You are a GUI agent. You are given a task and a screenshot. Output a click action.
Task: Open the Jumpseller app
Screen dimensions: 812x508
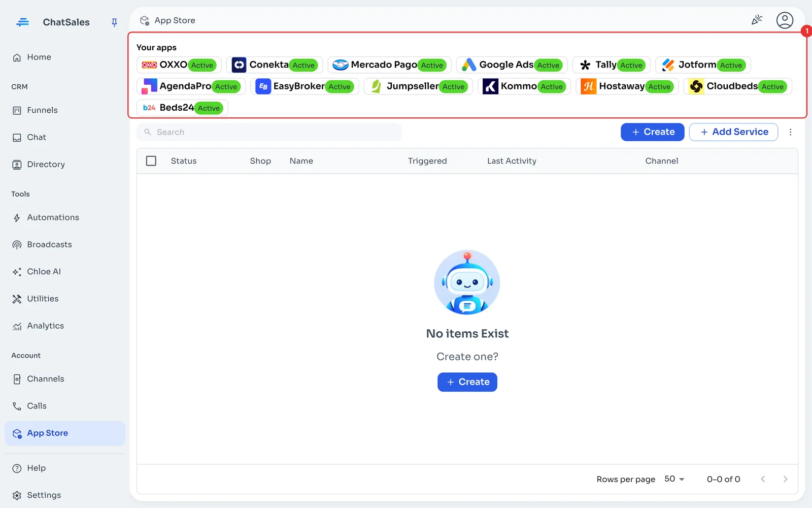point(418,86)
